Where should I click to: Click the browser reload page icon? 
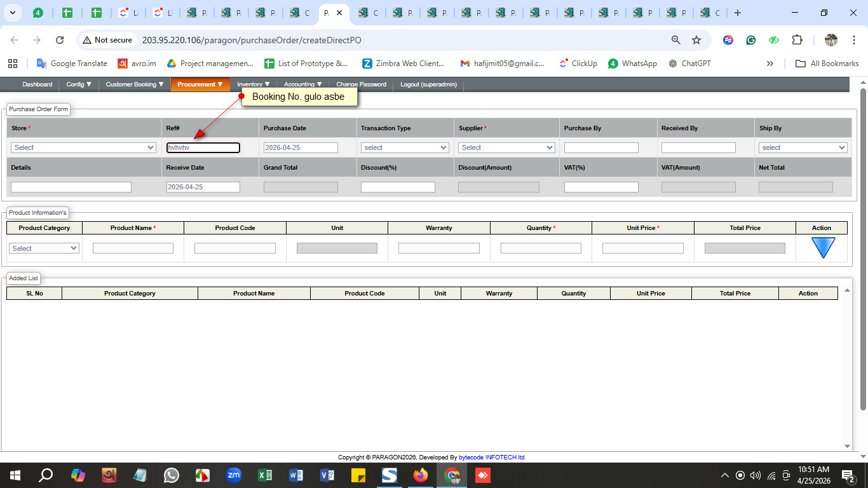coord(60,40)
